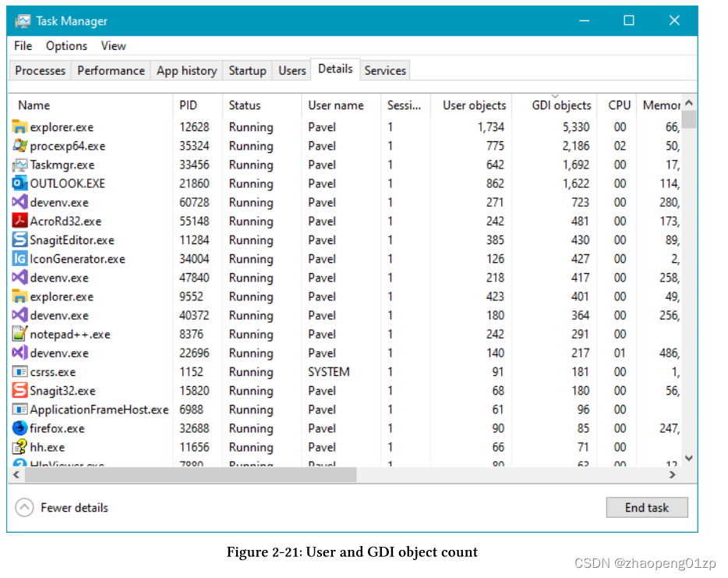728x578 pixels.
Task: Click the csrss.exe process icon
Action: (x=19, y=372)
